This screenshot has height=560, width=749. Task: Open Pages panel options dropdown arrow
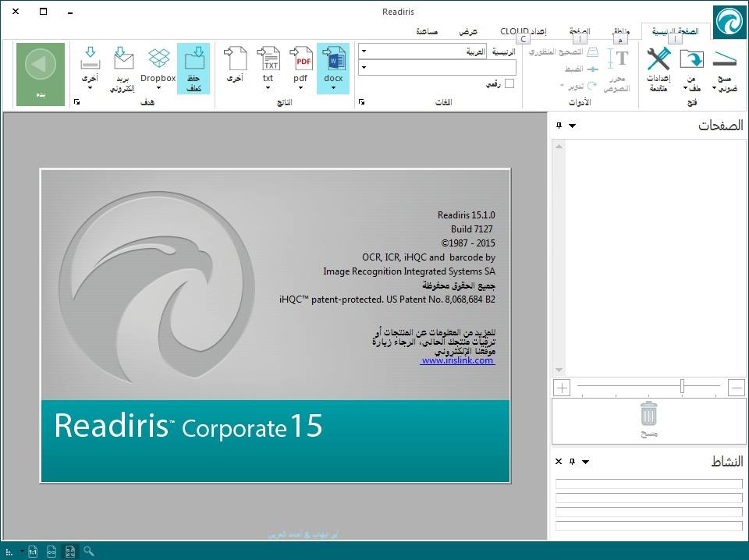[x=572, y=126]
